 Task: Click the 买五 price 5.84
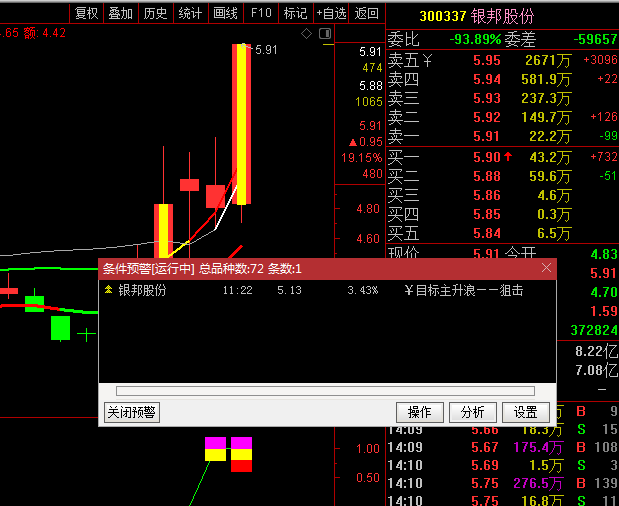tap(487, 233)
